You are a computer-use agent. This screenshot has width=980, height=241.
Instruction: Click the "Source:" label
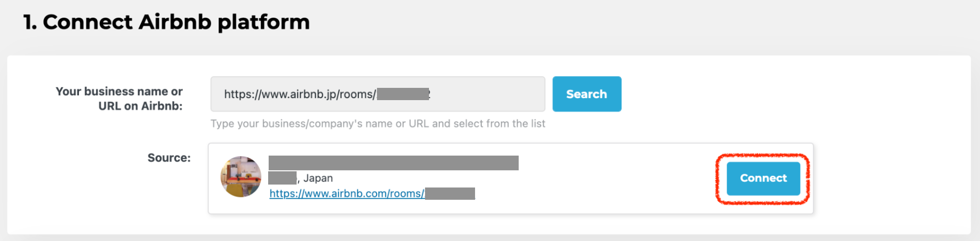tap(169, 158)
